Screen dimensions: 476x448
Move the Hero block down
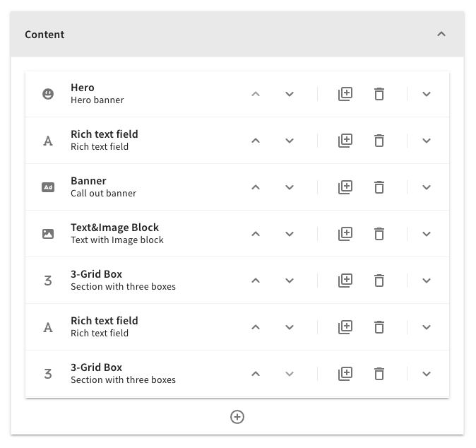(290, 94)
